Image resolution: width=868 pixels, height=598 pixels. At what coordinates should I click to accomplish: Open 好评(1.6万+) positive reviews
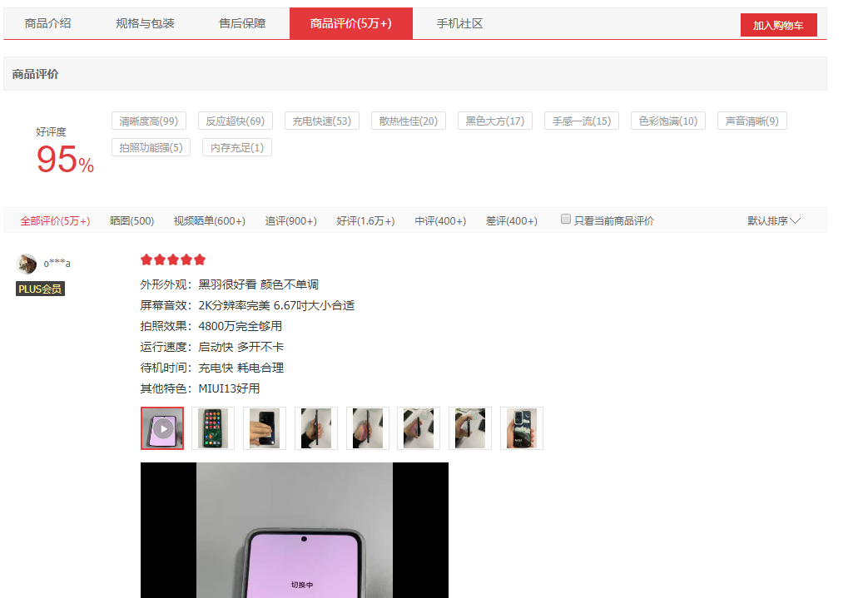365,220
